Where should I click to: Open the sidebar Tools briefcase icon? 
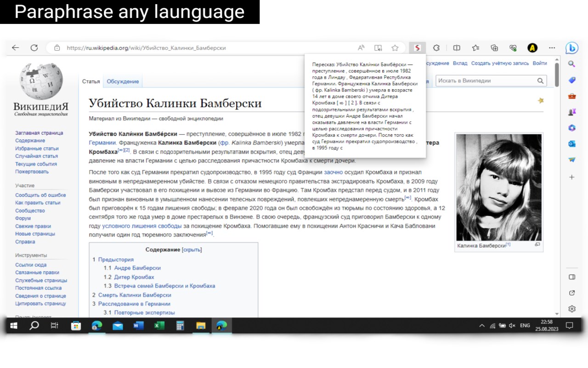(572, 96)
